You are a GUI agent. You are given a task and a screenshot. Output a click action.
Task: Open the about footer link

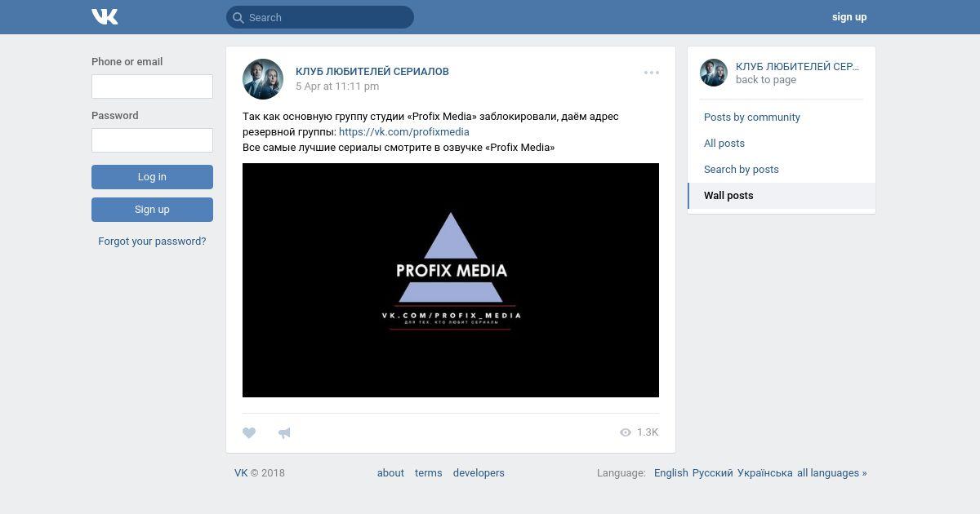[390, 473]
